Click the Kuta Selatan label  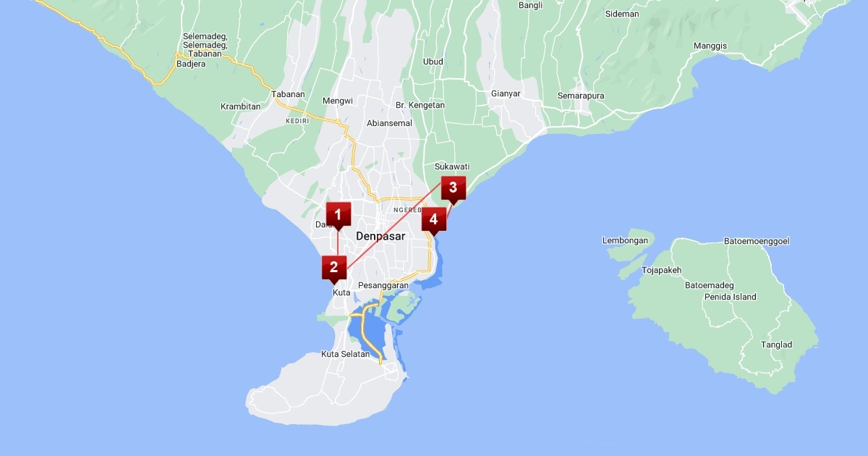pyautogui.click(x=345, y=355)
